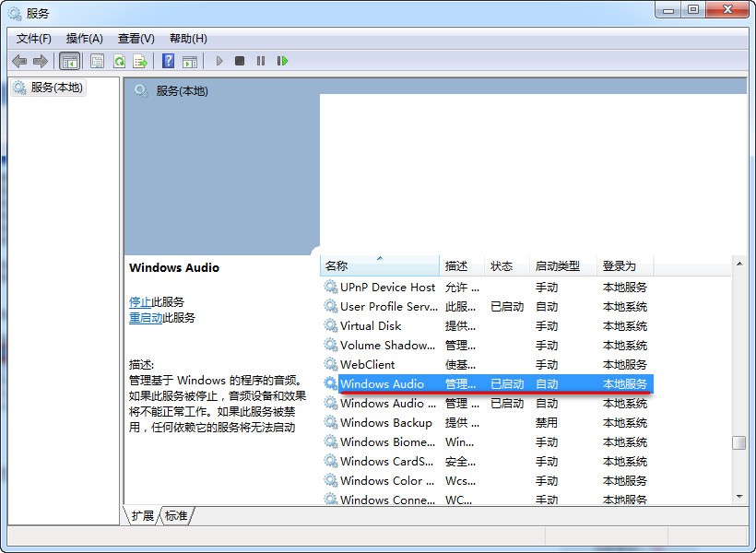Click the Pause Service toolbar icon
The height and width of the screenshot is (553, 756).
(x=261, y=61)
